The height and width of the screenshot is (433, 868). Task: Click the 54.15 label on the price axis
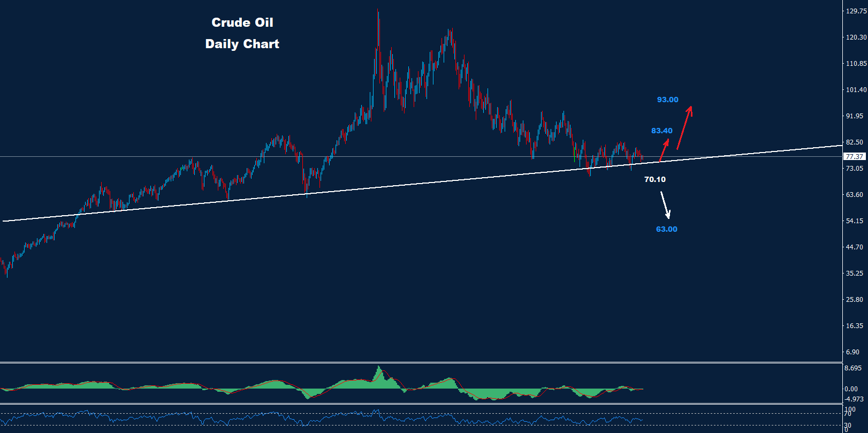click(x=854, y=221)
